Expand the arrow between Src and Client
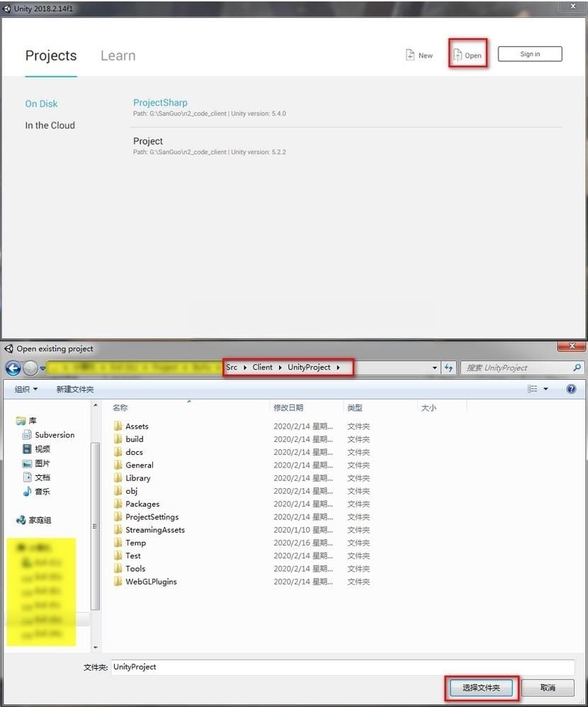 pos(245,368)
